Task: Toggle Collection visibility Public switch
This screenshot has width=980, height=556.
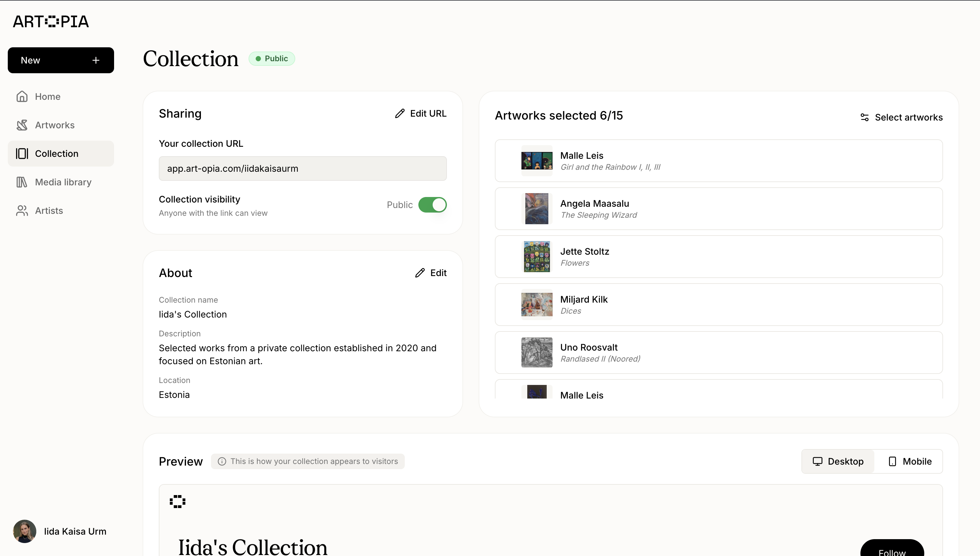Action: [x=432, y=205]
